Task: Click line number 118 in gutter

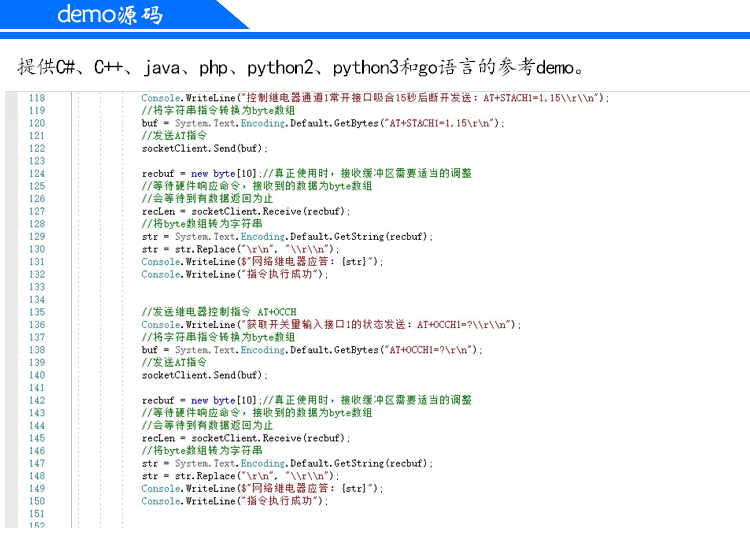Action: pyautogui.click(x=37, y=98)
